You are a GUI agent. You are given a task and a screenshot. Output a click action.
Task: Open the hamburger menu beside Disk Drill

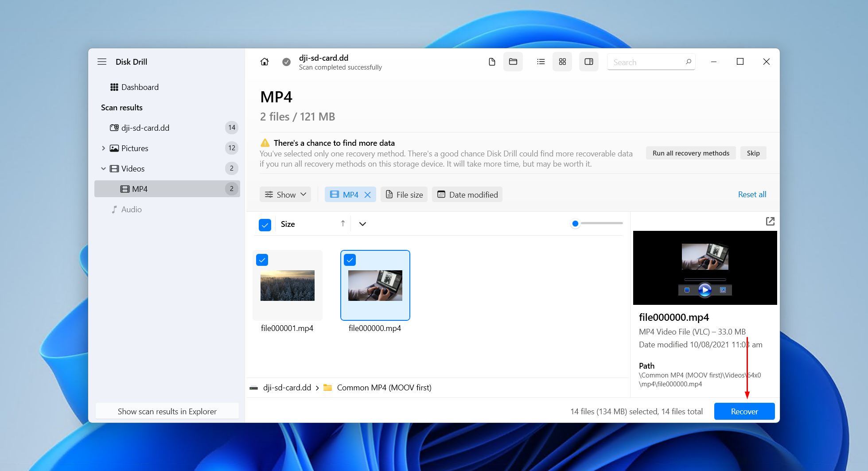point(102,62)
